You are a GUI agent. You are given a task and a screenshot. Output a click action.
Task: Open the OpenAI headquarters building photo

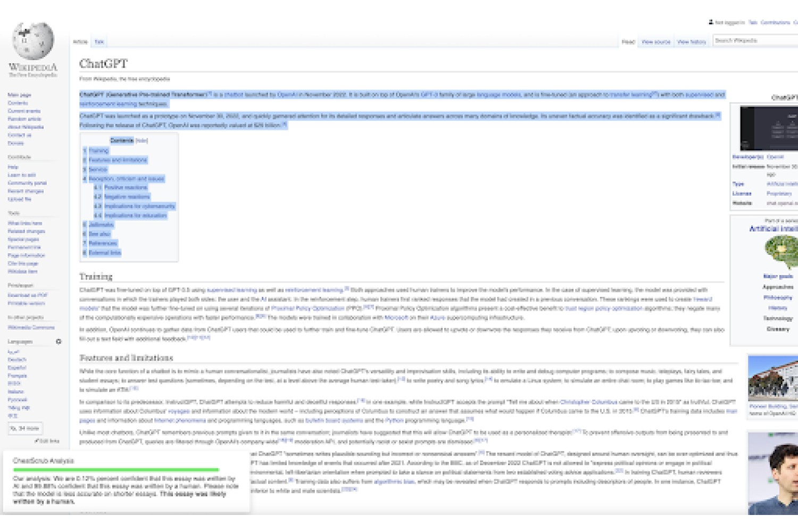coord(773,378)
